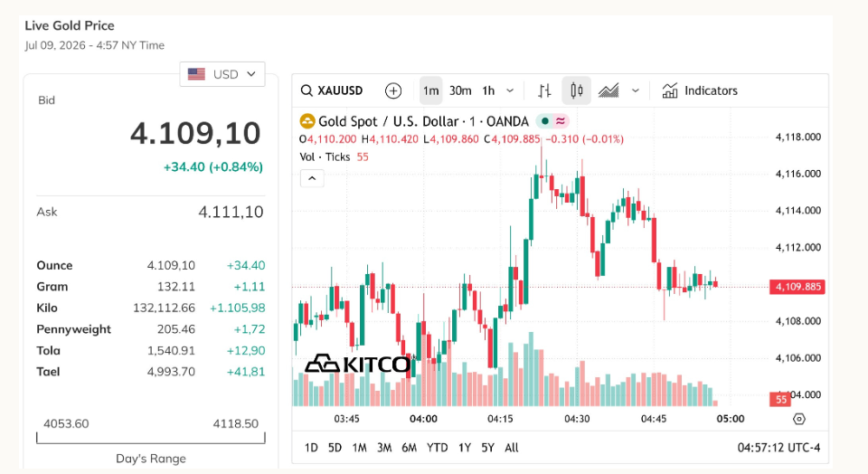Select the 3M range
The height and width of the screenshot is (474, 868).
point(384,448)
